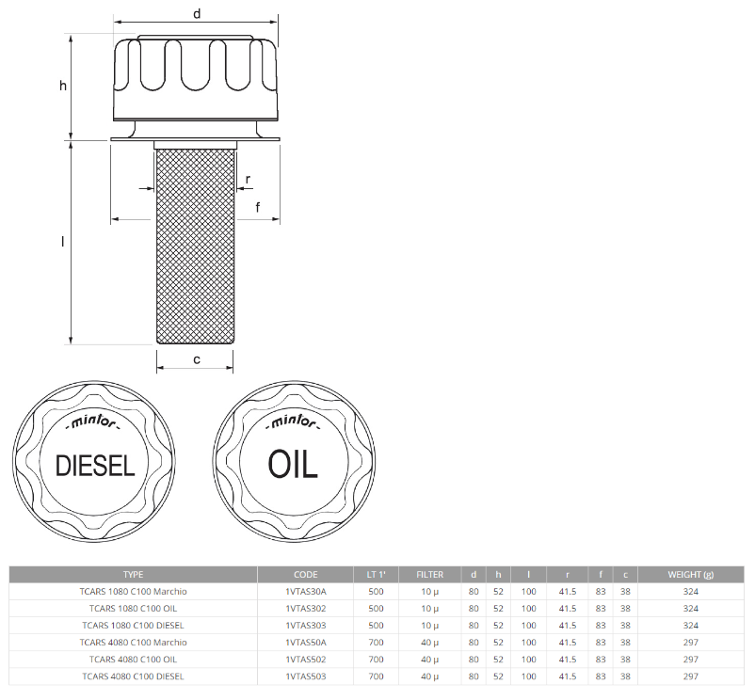The height and width of the screenshot is (700, 755).
Task: Click the WEIGHT (g) column header
Action: click(690, 574)
